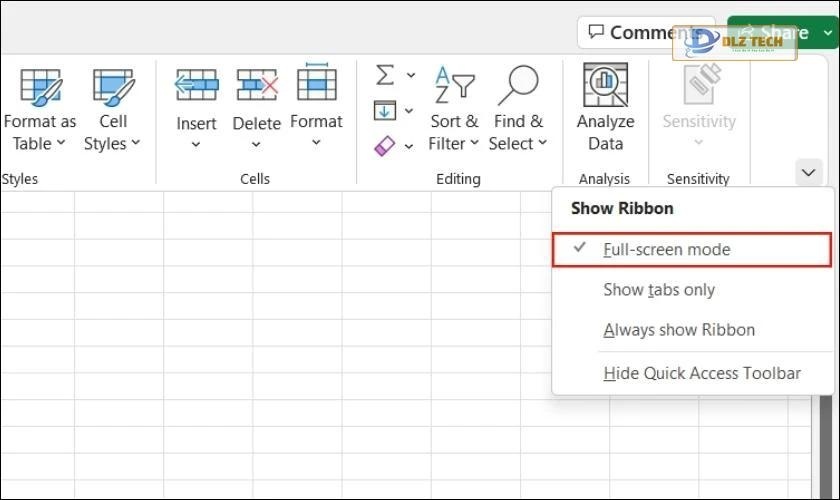Click the Insert cells icon

[196, 87]
